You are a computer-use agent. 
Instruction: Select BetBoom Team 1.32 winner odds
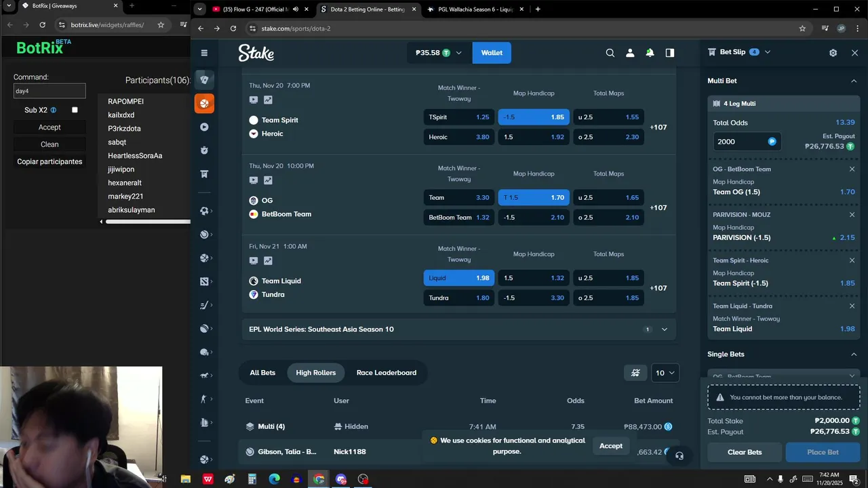[x=459, y=218]
